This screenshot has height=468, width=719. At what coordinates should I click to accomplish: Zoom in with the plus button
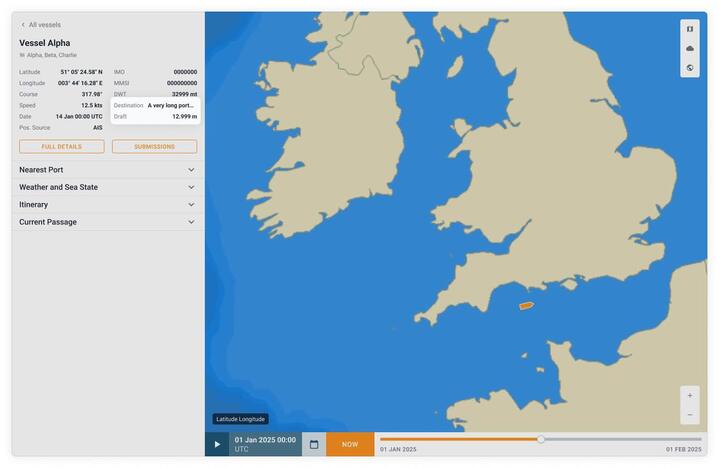point(690,395)
